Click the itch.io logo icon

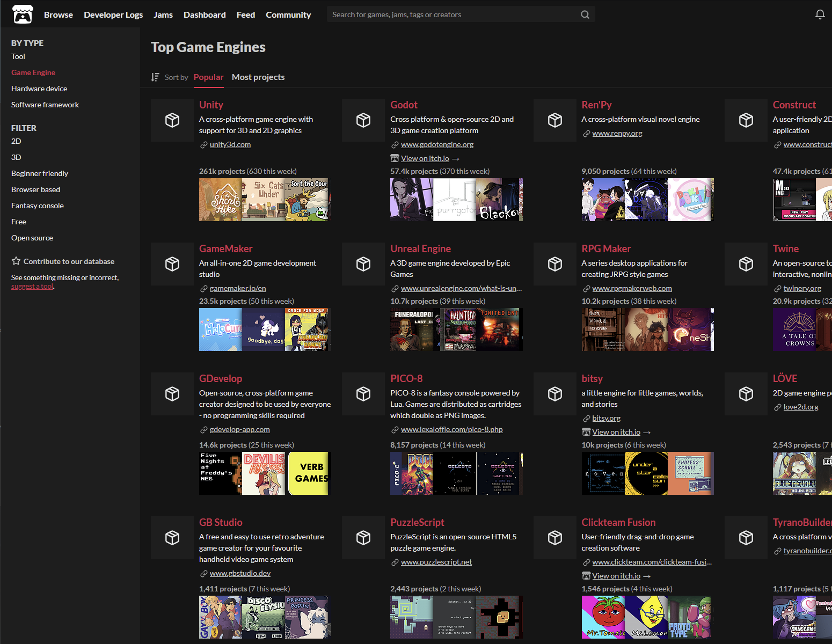point(23,14)
